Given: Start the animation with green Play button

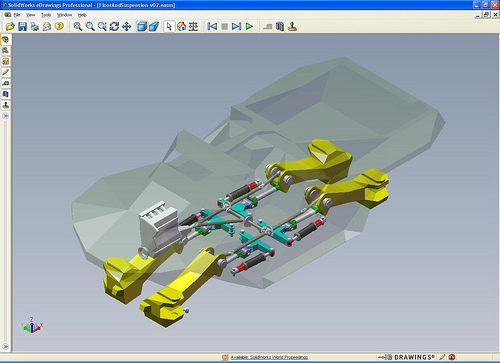Looking at the screenshot, I should [x=249, y=26].
